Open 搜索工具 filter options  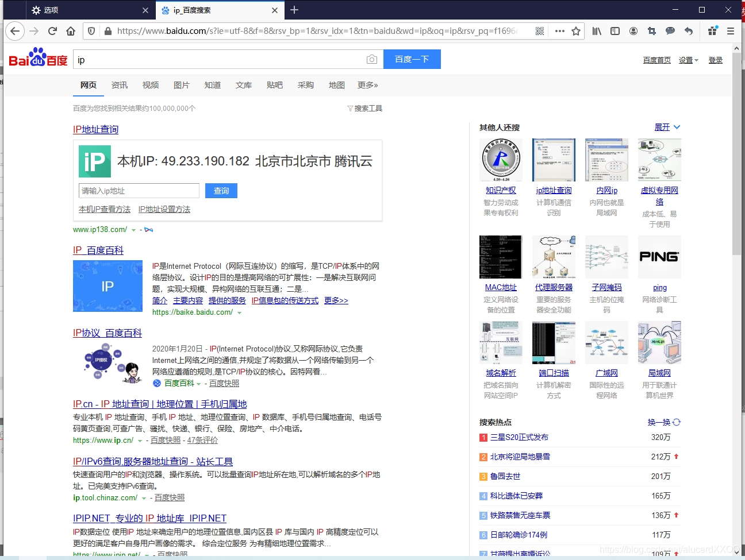(365, 108)
